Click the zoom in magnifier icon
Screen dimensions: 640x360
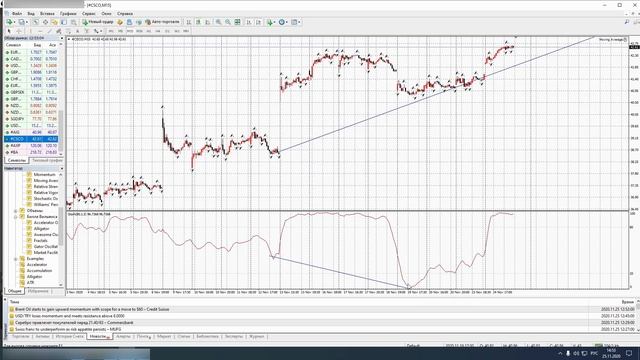218,22
